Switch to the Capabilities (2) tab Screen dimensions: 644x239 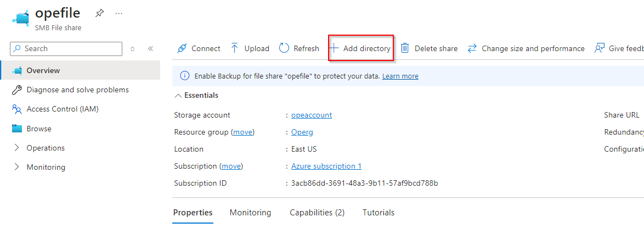click(317, 213)
